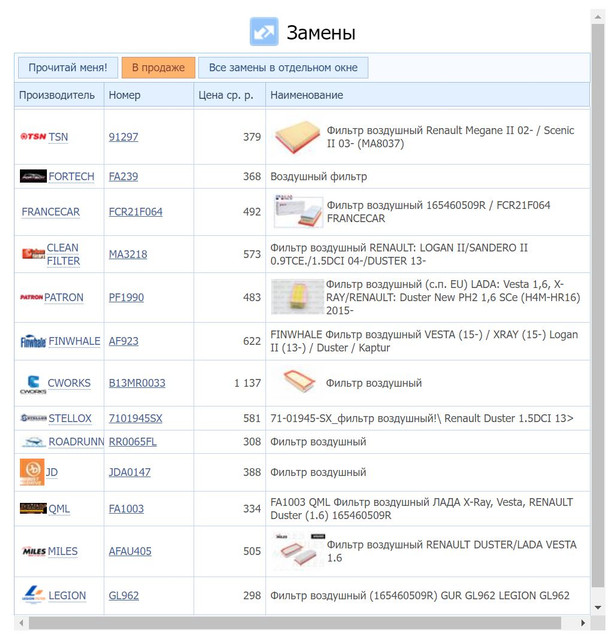This screenshot has height=640, width=614.
Task: Open the LEGION manufacturer link
Action: 67,596
